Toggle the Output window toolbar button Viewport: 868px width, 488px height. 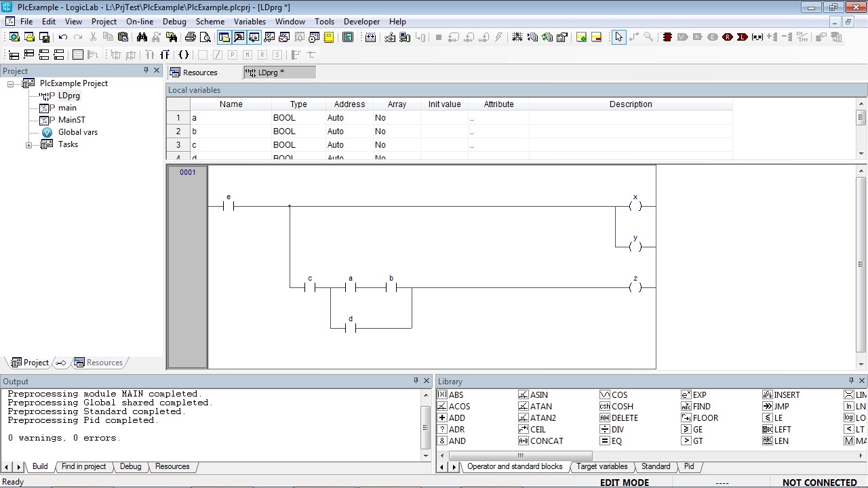point(239,37)
